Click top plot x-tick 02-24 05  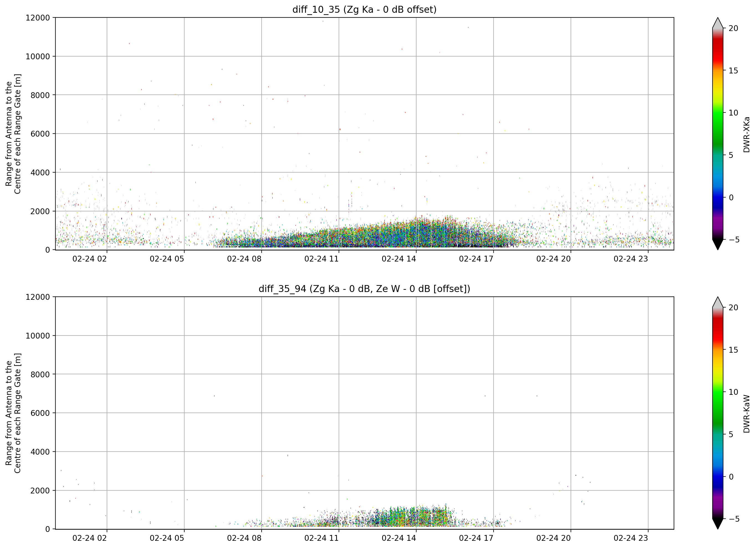click(167, 259)
